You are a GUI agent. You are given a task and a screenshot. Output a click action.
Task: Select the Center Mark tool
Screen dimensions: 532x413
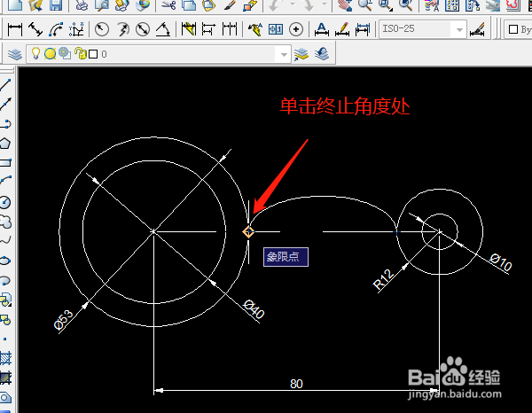point(296,29)
